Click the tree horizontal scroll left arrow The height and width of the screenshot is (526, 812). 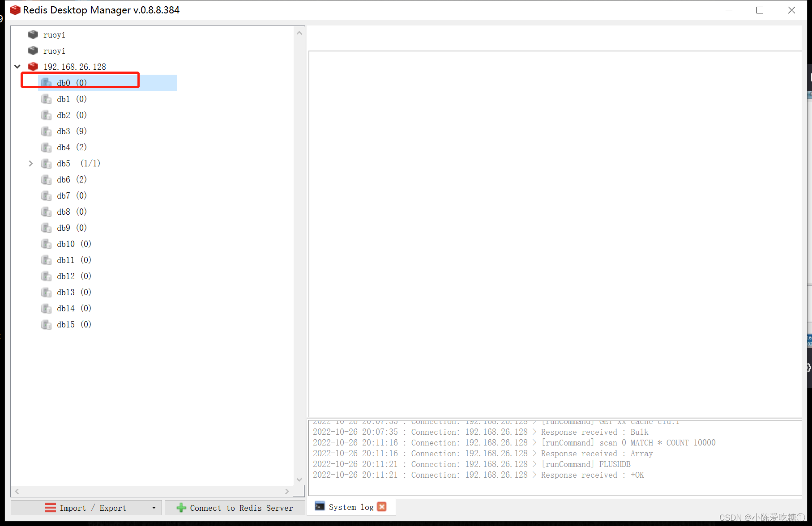(17, 491)
